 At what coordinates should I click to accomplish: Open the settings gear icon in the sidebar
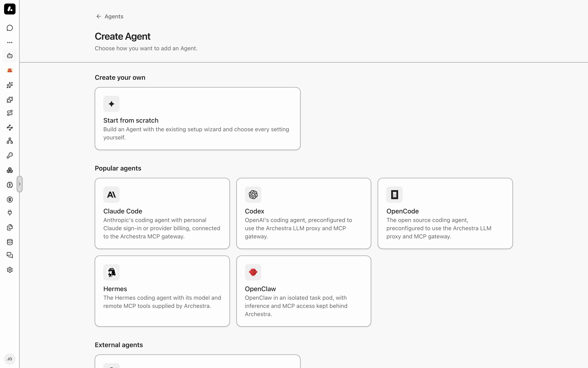pos(10,270)
